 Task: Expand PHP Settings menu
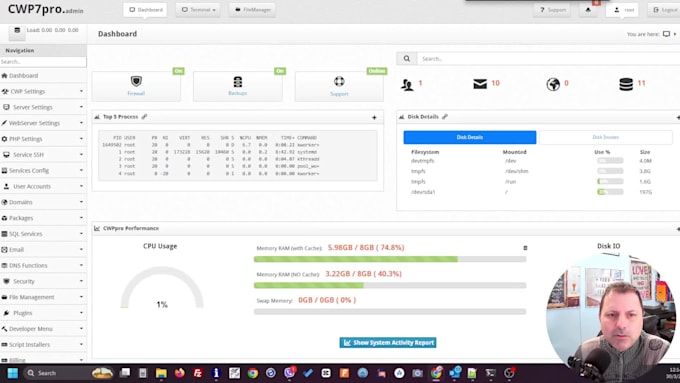(43, 139)
